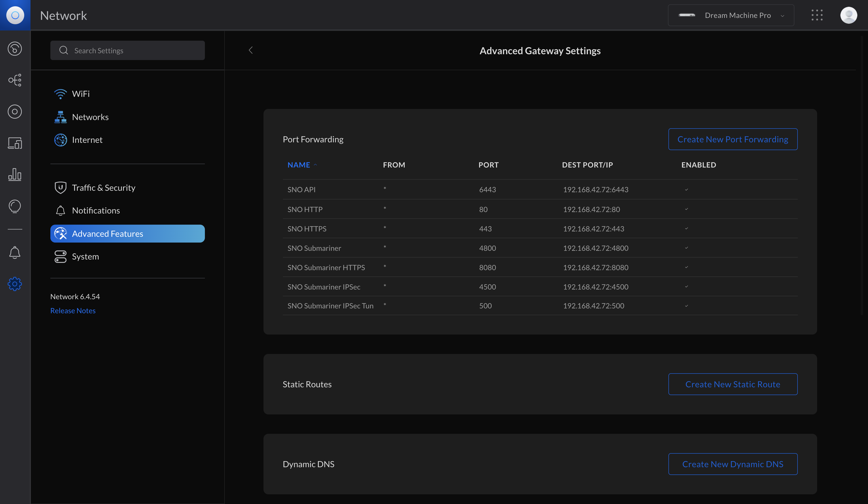Open the Dashboard speedometer icon
Viewport: 868px width, 504px height.
point(15,49)
